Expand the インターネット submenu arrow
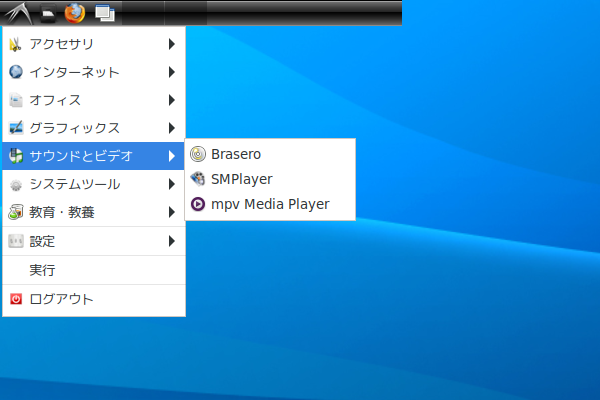600x400 pixels. (172, 72)
